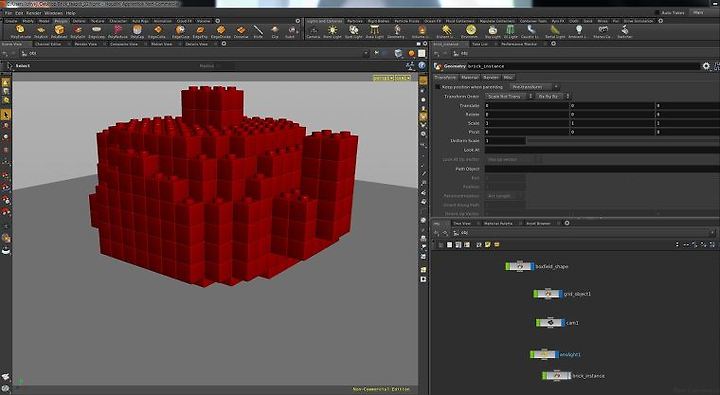Viewport: 720px width, 395px height.
Task: Open the Pre-transform dropdown menu
Action: click(534, 87)
